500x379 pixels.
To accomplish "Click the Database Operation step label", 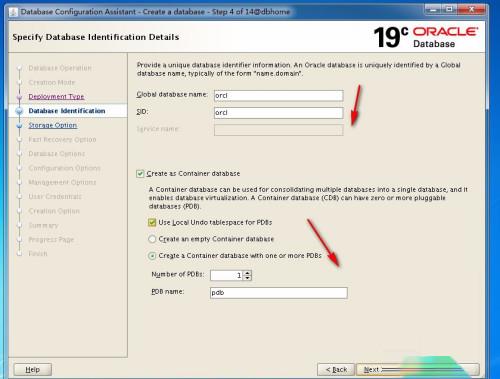I will [x=60, y=68].
